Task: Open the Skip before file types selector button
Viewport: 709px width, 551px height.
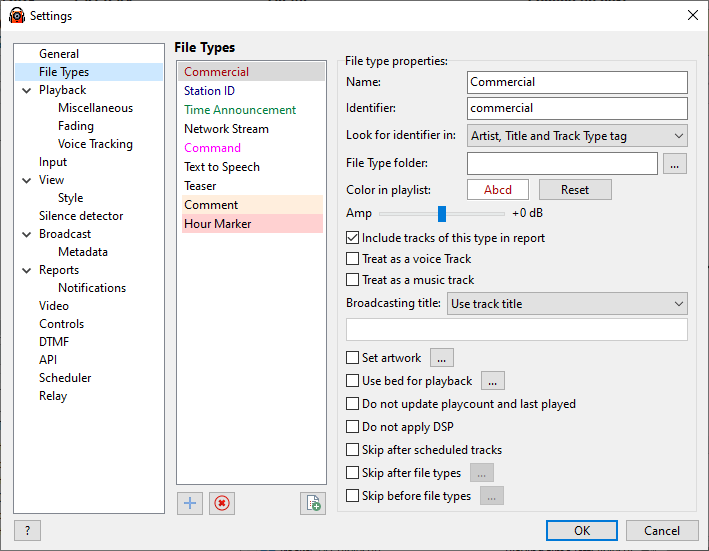Action: [x=492, y=496]
